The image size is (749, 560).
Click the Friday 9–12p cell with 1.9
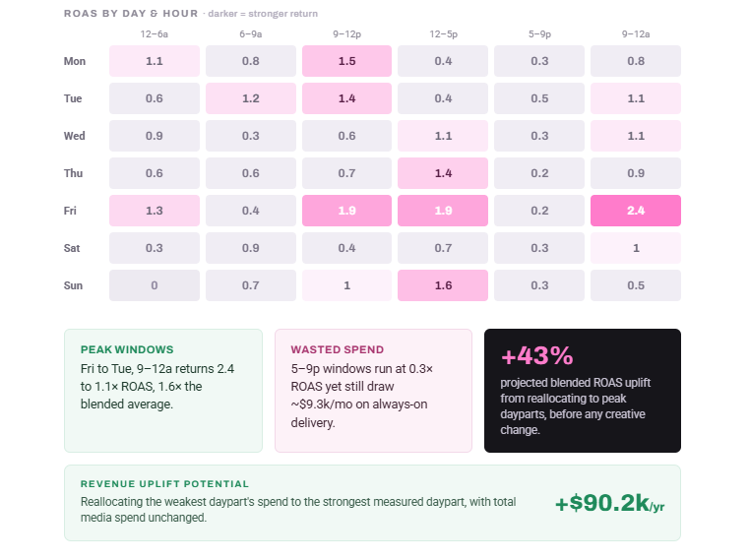point(346,211)
